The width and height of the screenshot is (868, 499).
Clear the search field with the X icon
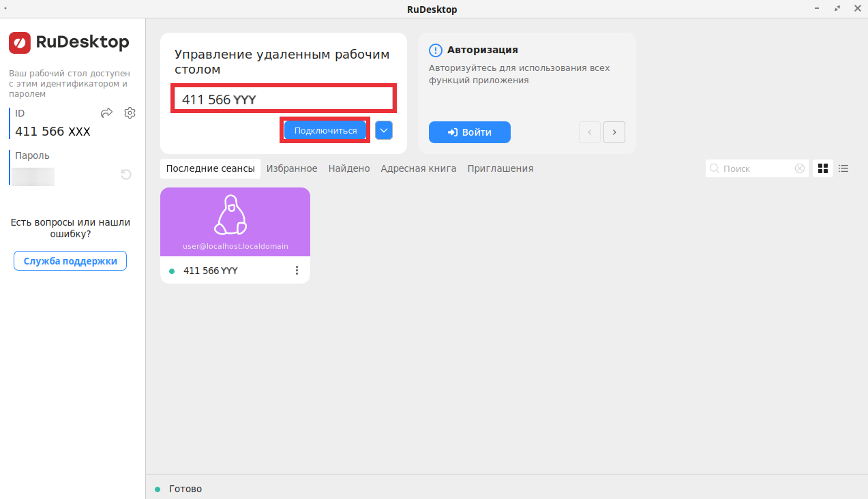coord(800,168)
